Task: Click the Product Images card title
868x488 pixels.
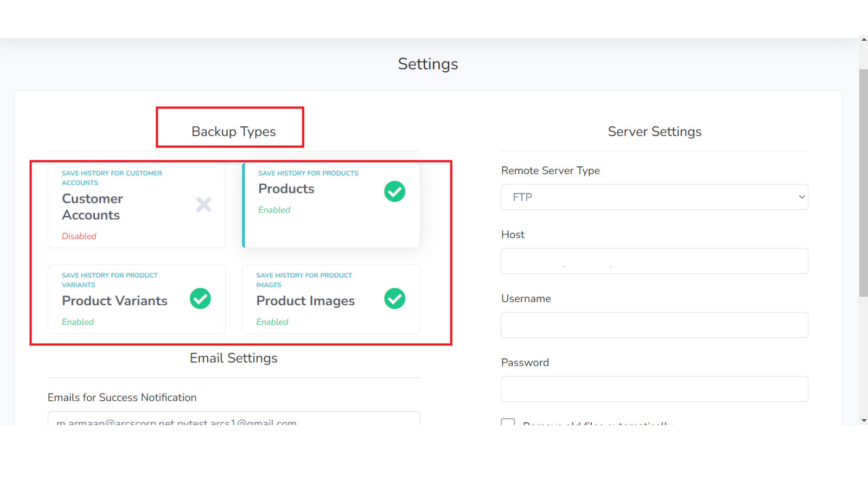Action: point(305,301)
